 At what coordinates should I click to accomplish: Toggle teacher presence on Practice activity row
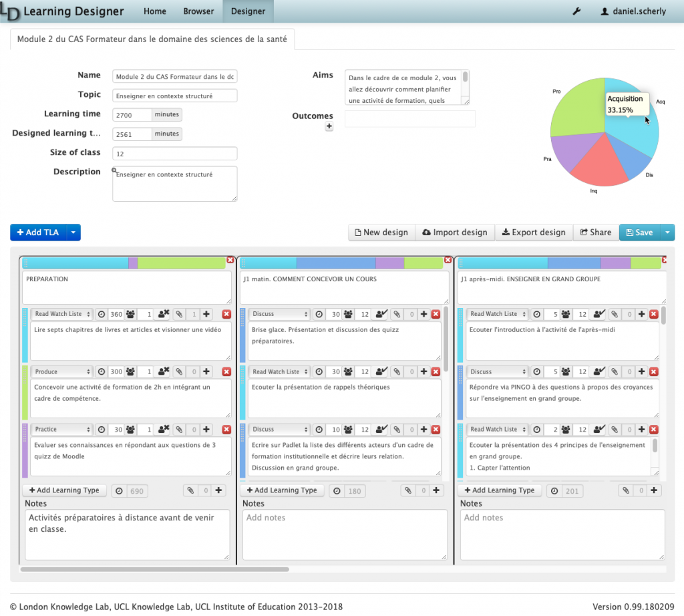click(164, 430)
